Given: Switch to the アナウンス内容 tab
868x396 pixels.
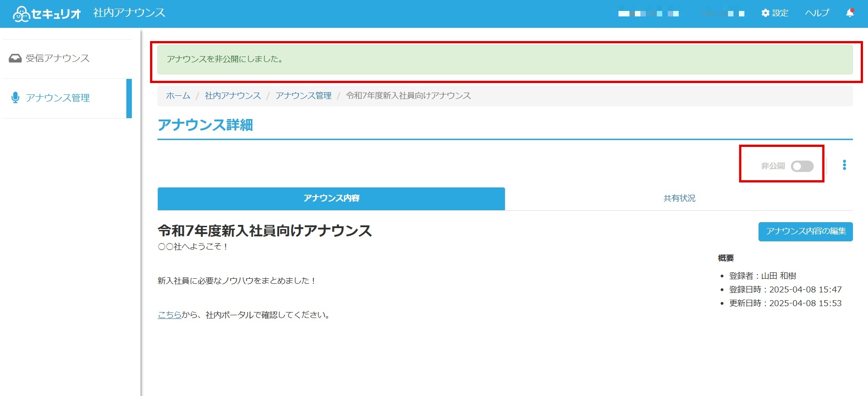Looking at the screenshot, I should tap(331, 198).
